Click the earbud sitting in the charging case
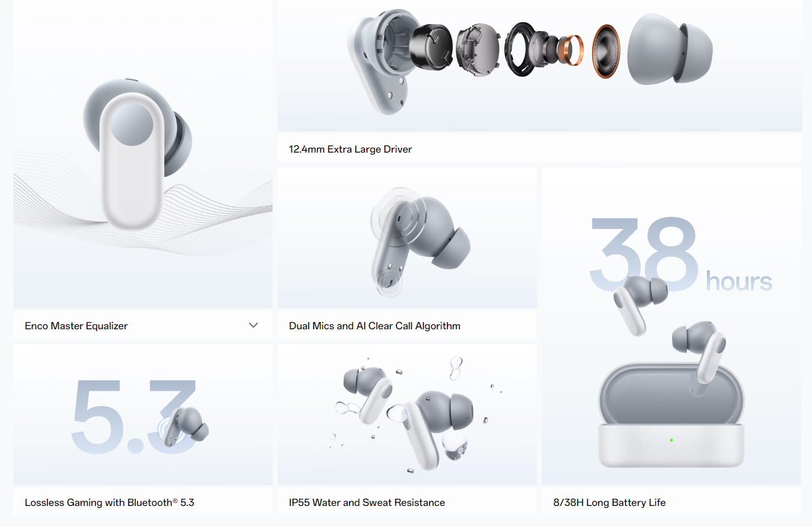Image resolution: width=812 pixels, height=527 pixels. tap(699, 358)
